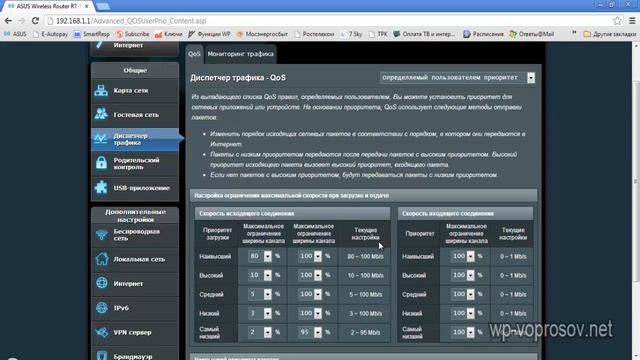Viewport: 640px width, 360px height.
Task: Click upload Lowest '2 ~ 95 Mb/s' value
Action: (365, 332)
